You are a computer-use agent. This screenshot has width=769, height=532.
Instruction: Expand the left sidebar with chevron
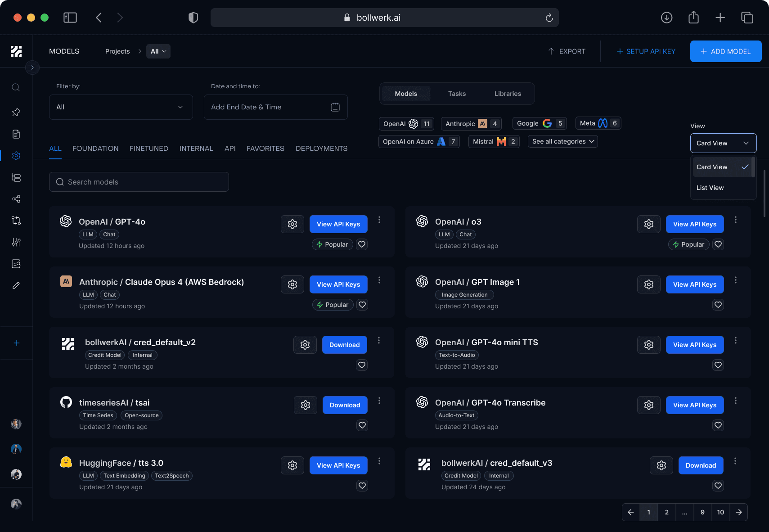click(x=32, y=68)
